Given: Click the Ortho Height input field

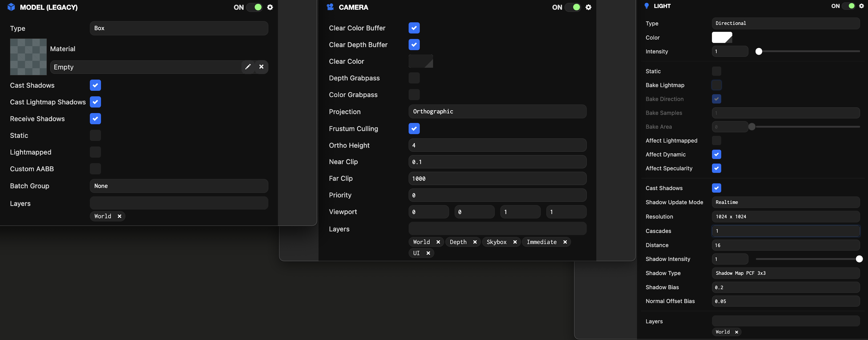Looking at the screenshot, I should pyautogui.click(x=497, y=145).
